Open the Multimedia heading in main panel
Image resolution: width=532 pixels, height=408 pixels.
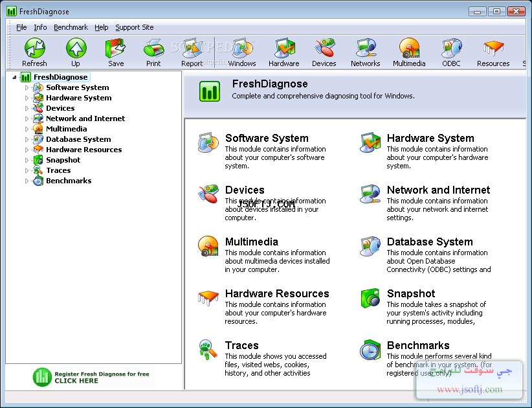(251, 242)
